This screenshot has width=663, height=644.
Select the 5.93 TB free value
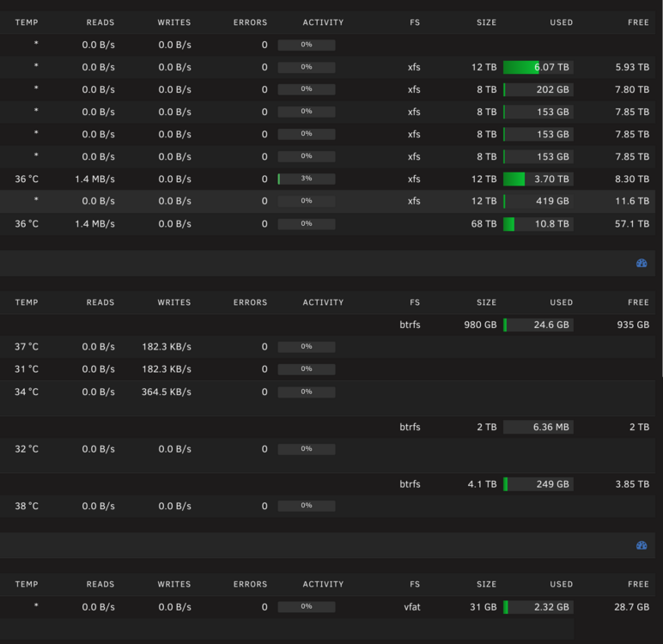(632, 67)
